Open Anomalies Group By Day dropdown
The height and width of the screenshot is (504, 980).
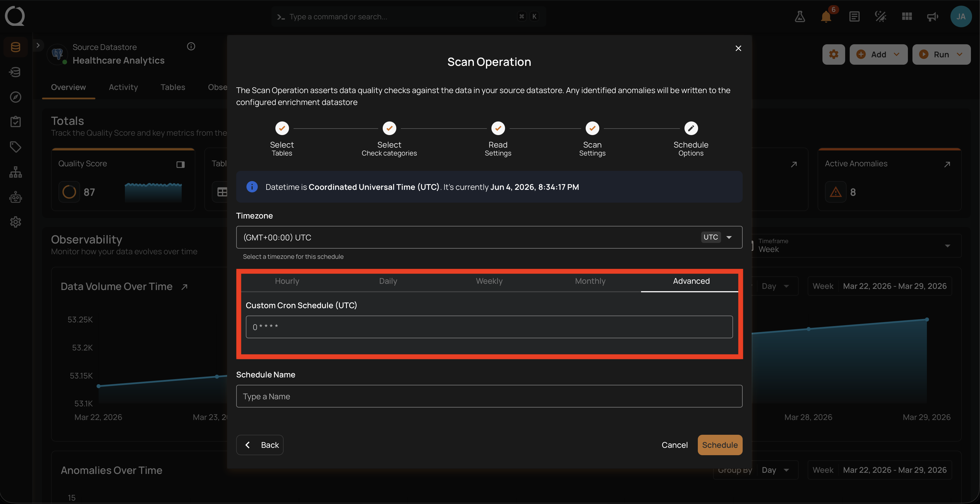(x=775, y=470)
